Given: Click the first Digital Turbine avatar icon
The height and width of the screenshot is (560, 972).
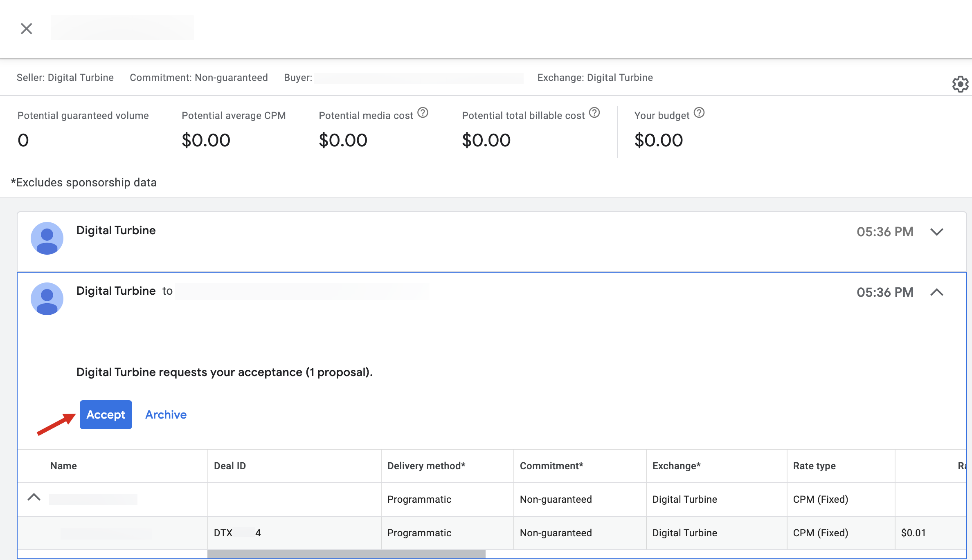Looking at the screenshot, I should (x=47, y=238).
